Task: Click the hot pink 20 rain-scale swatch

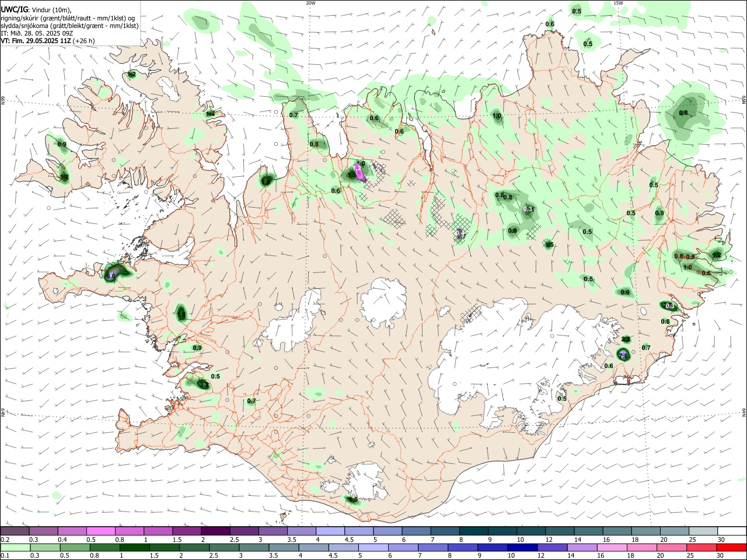Action: (671, 548)
